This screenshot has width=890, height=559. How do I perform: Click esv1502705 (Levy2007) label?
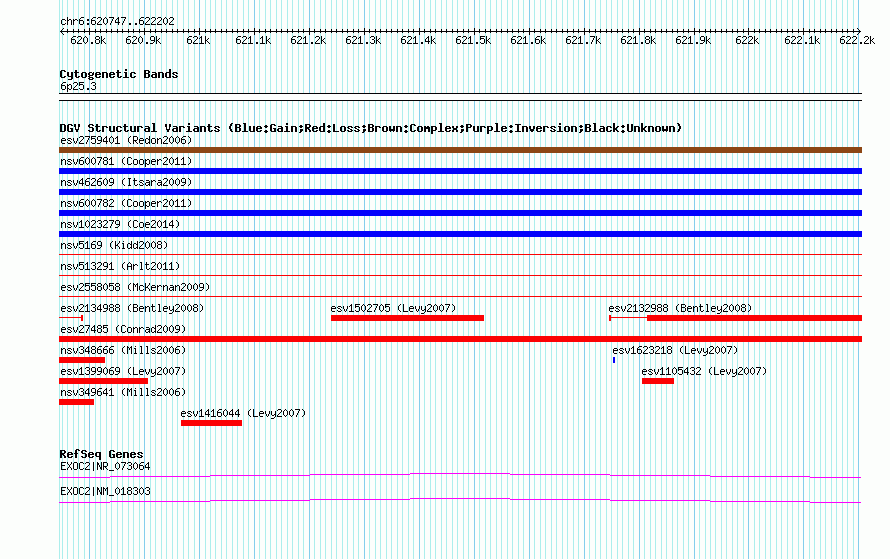point(393,308)
